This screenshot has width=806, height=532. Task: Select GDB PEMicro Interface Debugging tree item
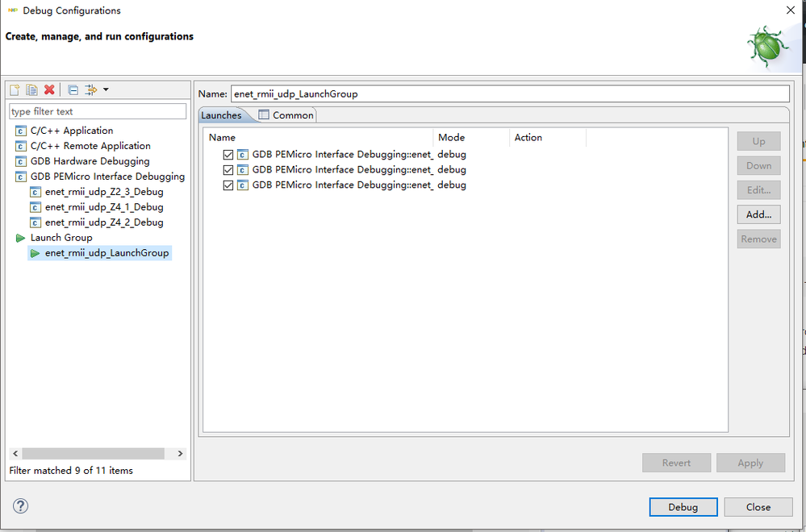tap(107, 177)
